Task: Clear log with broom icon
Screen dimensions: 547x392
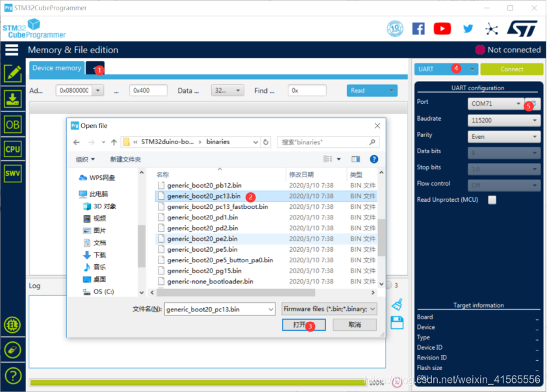Action: (397, 304)
